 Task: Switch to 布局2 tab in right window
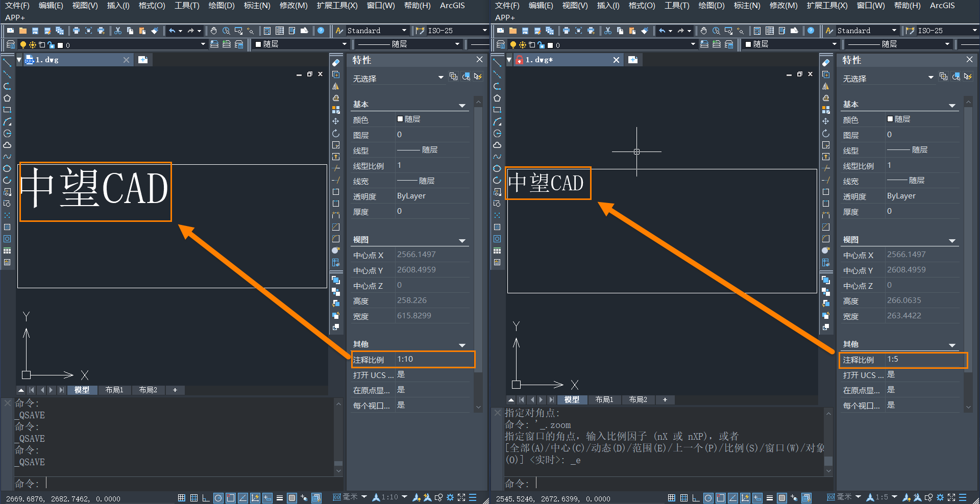pyautogui.click(x=638, y=399)
